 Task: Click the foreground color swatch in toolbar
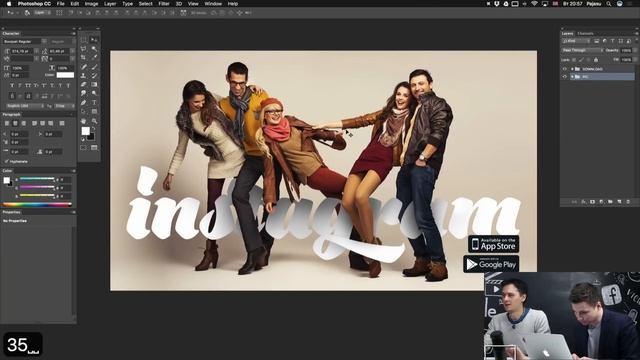click(x=85, y=131)
